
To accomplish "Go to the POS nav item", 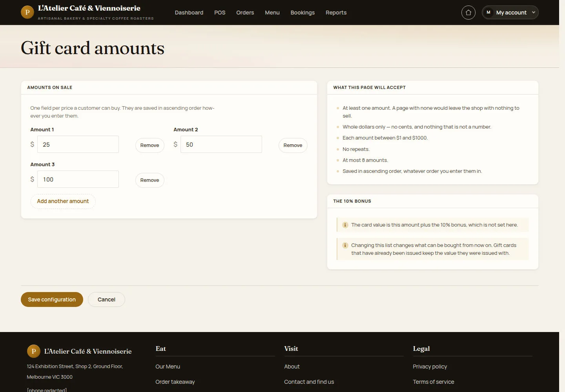I will [x=220, y=13].
